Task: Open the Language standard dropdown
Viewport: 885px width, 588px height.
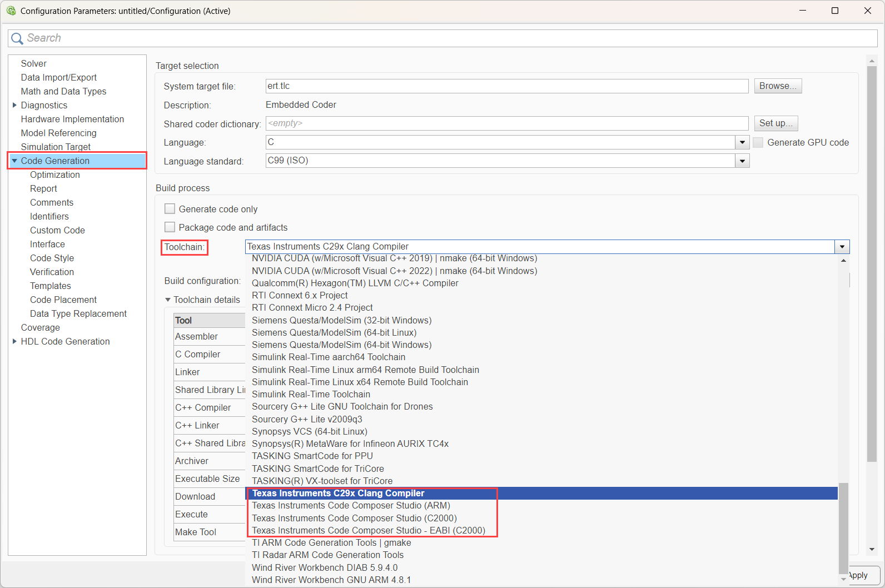Action: [742, 161]
